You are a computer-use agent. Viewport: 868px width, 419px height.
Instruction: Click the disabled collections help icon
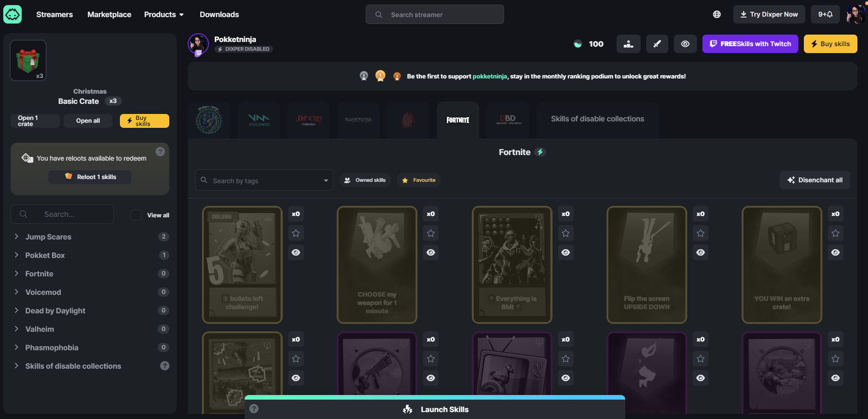point(165,365)
